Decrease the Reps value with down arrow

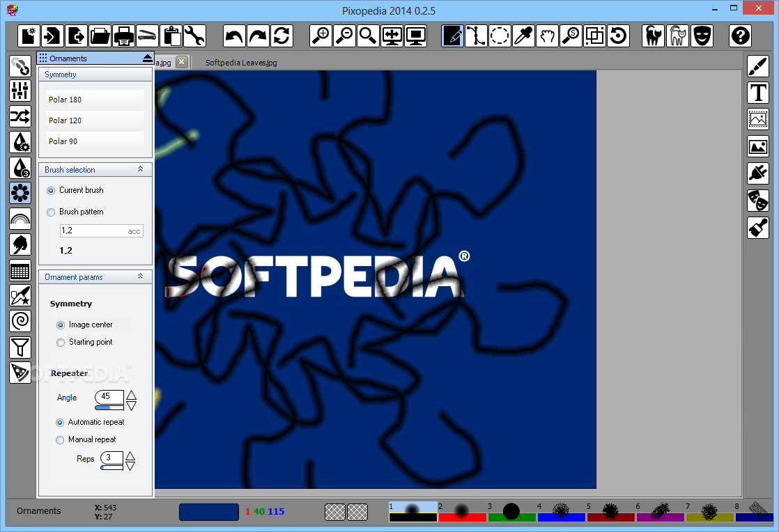coord(130,466)
